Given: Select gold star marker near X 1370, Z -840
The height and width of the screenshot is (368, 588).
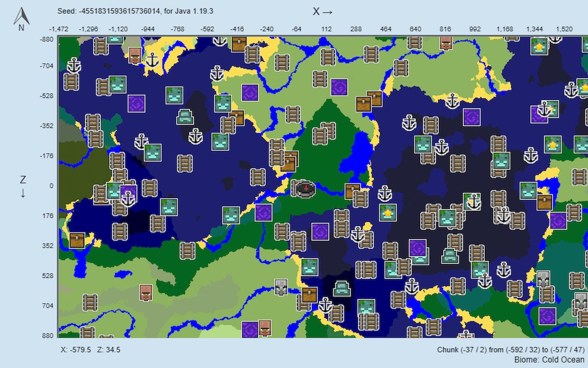Looking at the screenshot, I should click(x=539, y=46).
